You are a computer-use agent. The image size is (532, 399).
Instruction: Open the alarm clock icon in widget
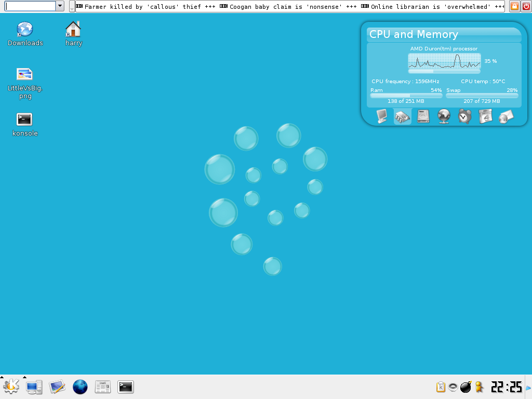(464, 116)
